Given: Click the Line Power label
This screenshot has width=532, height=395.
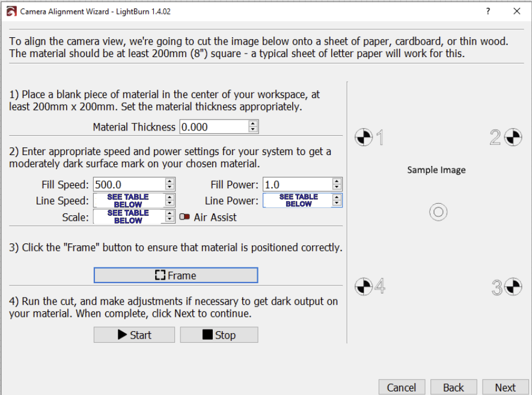Looking at the screenshot, I should click(x=231, y=201).
